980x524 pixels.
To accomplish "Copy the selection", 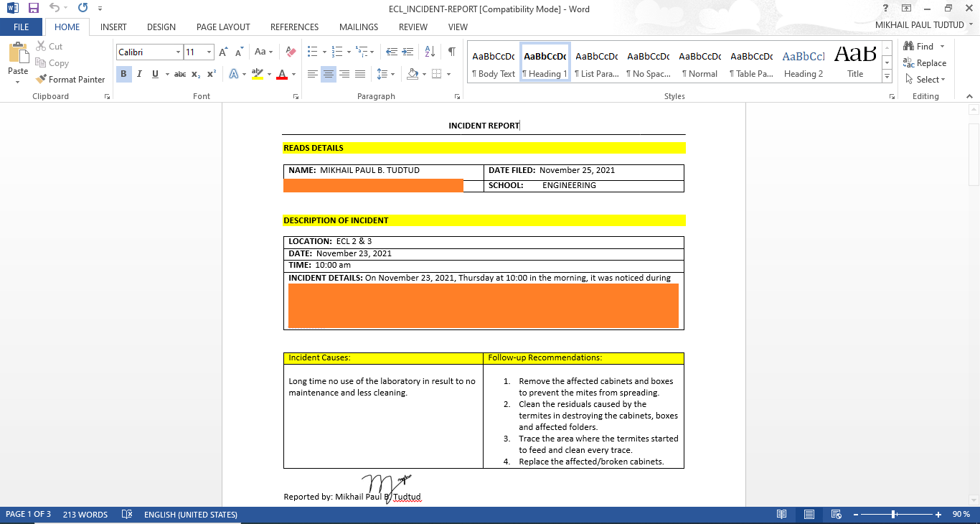I will coord(52,63).
